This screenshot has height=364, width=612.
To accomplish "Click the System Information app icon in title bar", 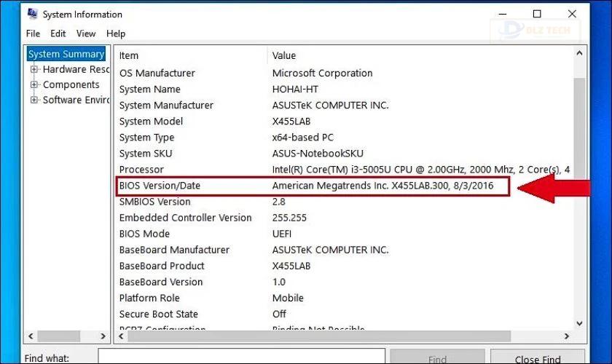I will click(x=32, y=14).
